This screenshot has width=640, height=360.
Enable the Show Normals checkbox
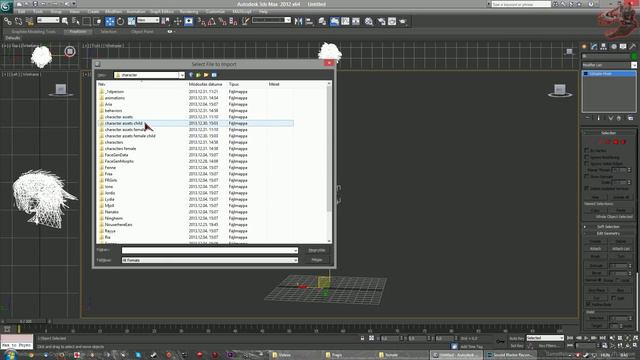coord(587,176)
